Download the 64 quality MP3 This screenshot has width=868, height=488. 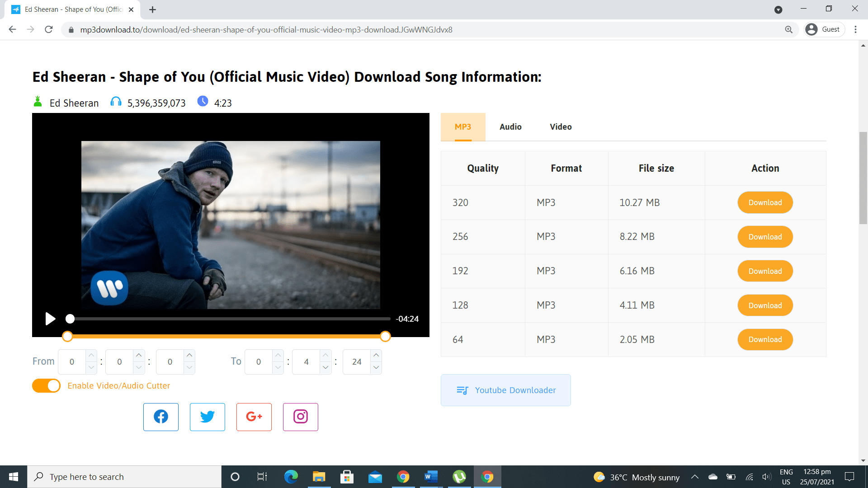pos(765,339)
